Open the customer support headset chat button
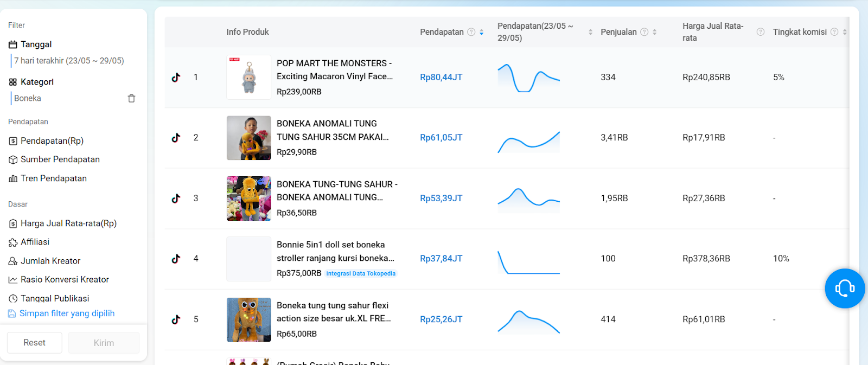Screen dimensions: 868x365 pos(845,288)
